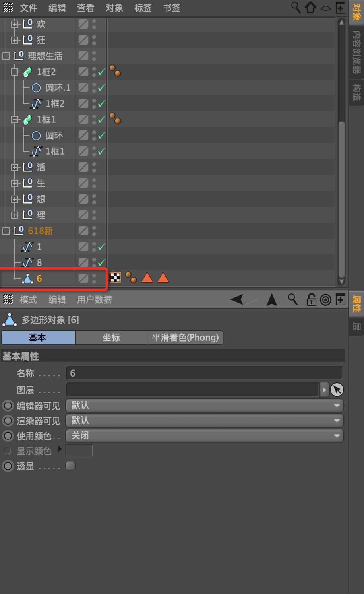Open the 标签 menu

pos(143,8)
